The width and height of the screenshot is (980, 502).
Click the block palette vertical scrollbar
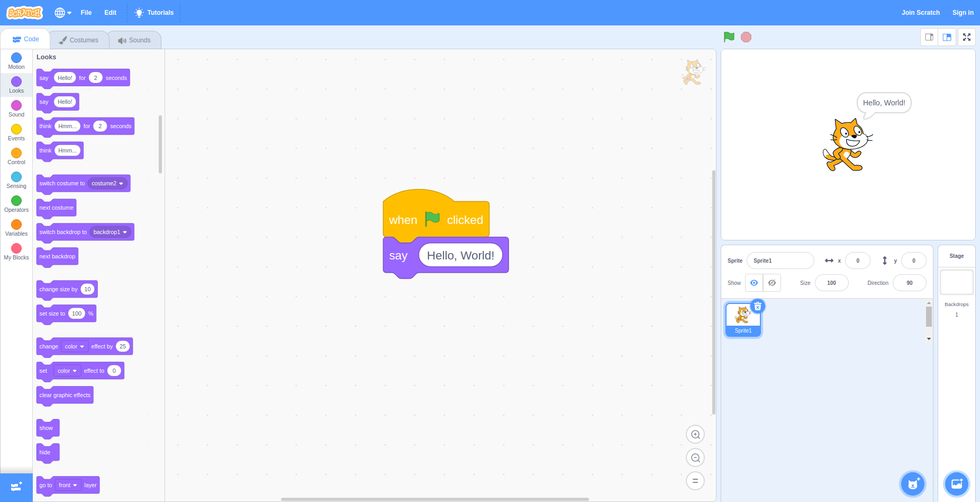coord(160,144)
